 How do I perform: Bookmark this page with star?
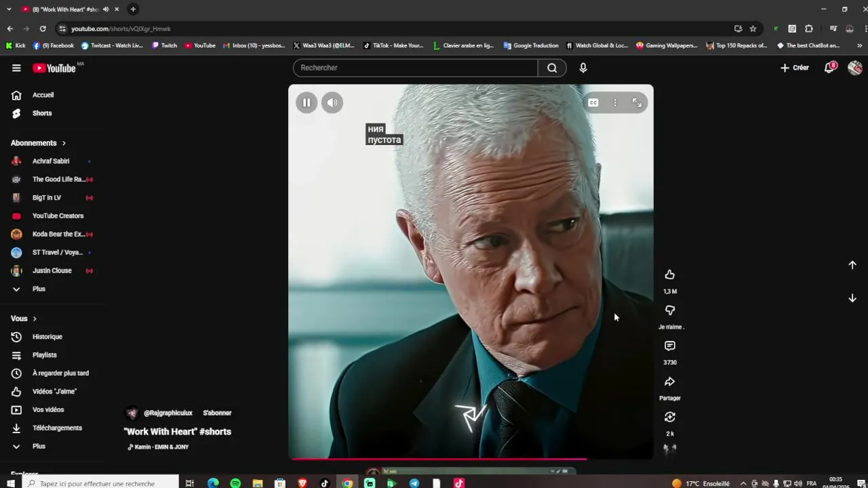click(x=753, y=28)
